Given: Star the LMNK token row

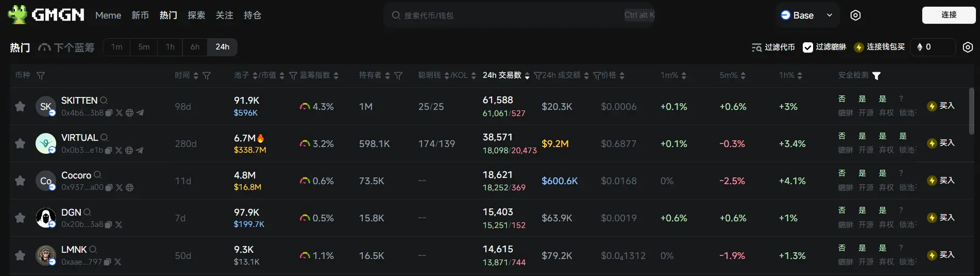Looking at the screenshot, I should click(x=20, y=255).
